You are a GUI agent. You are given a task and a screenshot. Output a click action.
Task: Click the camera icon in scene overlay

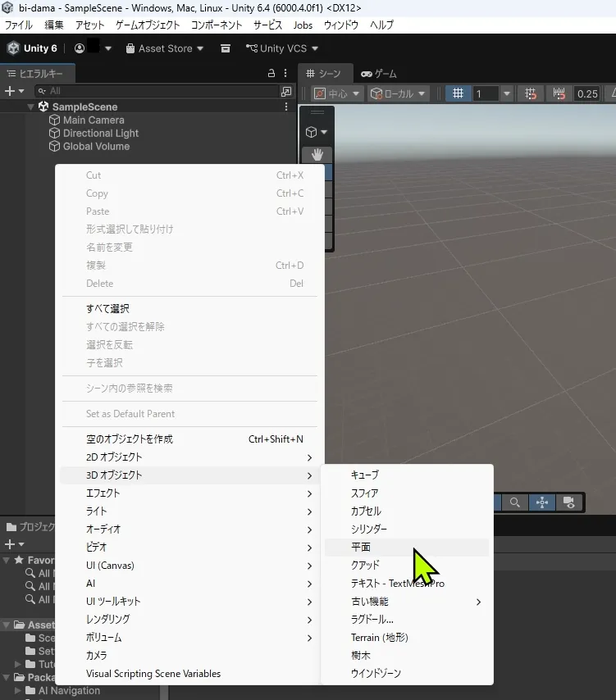[568, 502]
